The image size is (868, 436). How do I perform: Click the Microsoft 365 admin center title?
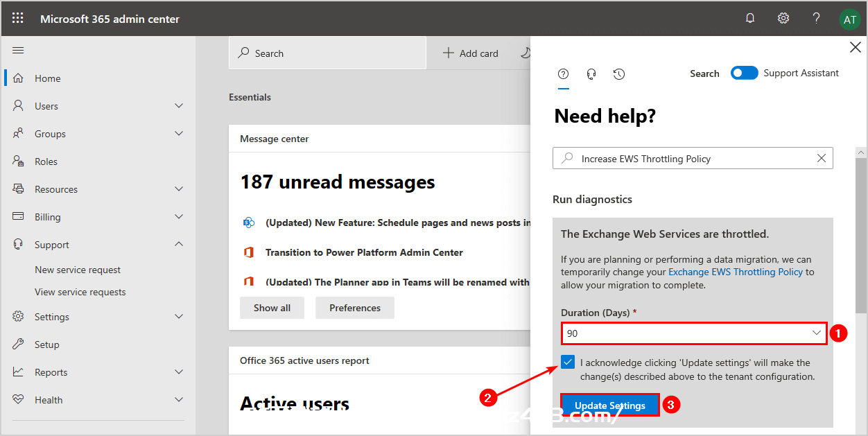point(110,19)
